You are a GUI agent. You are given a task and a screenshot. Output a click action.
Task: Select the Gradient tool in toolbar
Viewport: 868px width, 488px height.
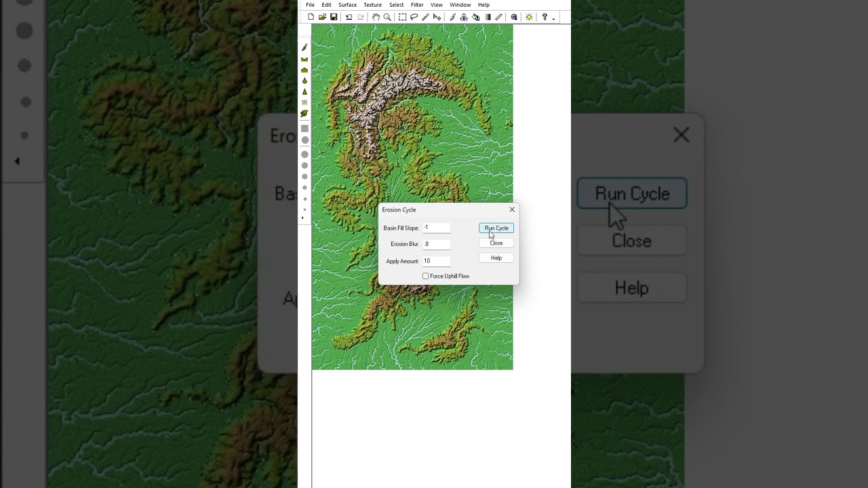(488, 17)
